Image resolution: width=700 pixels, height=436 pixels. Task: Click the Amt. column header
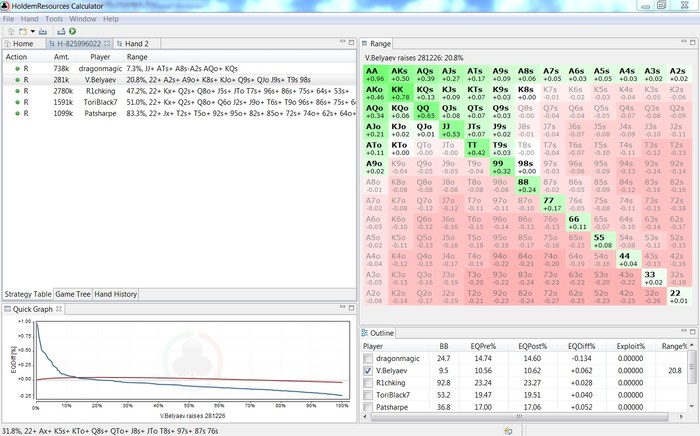tap(62, 57)
